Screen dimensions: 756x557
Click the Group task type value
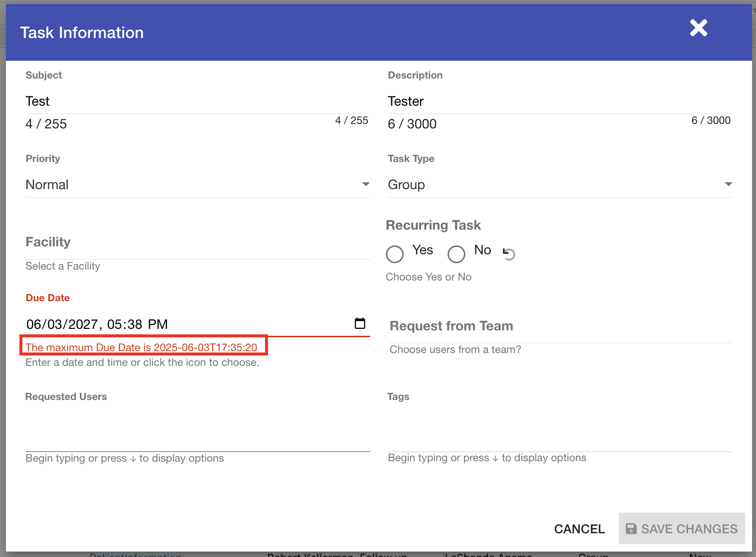(406, 185)
